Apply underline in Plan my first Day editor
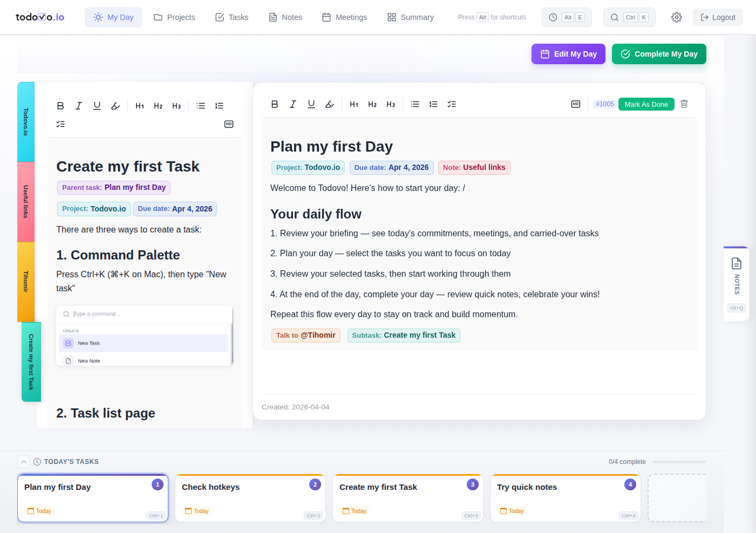 coord(311,104)
